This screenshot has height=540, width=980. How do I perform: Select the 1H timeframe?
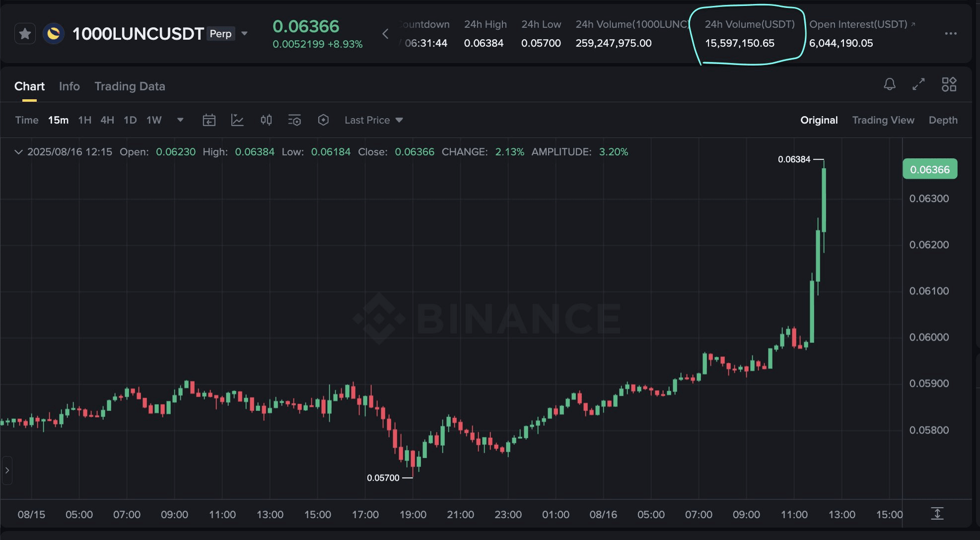pyautogui.click(x=84, y=120)
